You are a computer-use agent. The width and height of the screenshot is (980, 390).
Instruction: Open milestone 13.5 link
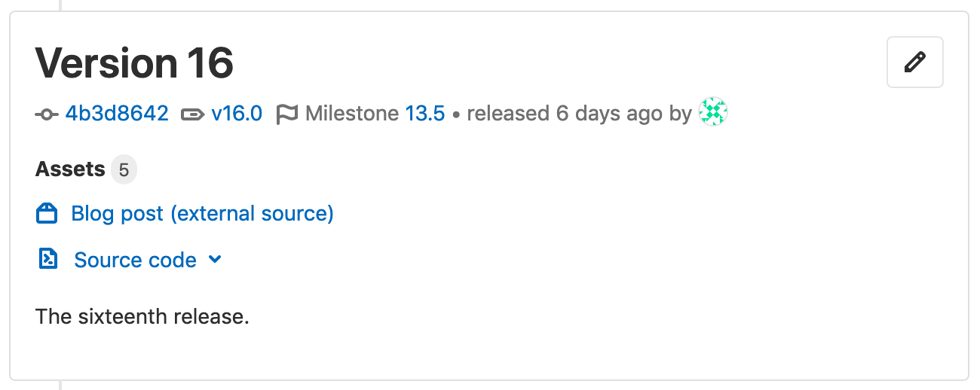(425, 114)
